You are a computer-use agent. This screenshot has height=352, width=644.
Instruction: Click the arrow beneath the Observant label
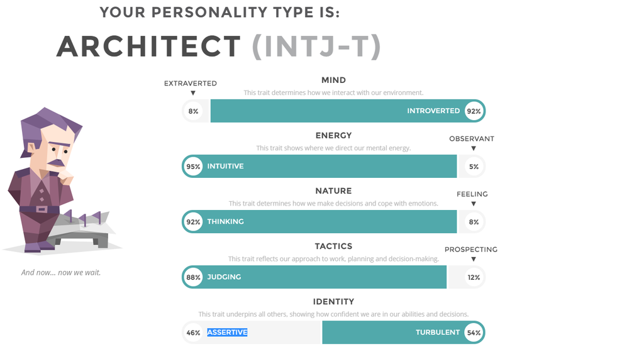pos(474,148)
